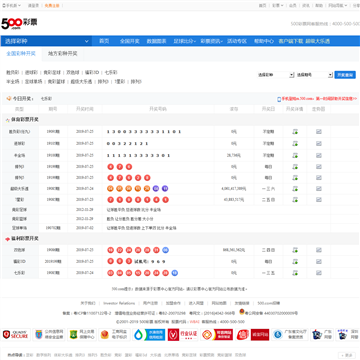
Task: Open trend chart icon for 7星彩 row
Action: pos(319,200)
